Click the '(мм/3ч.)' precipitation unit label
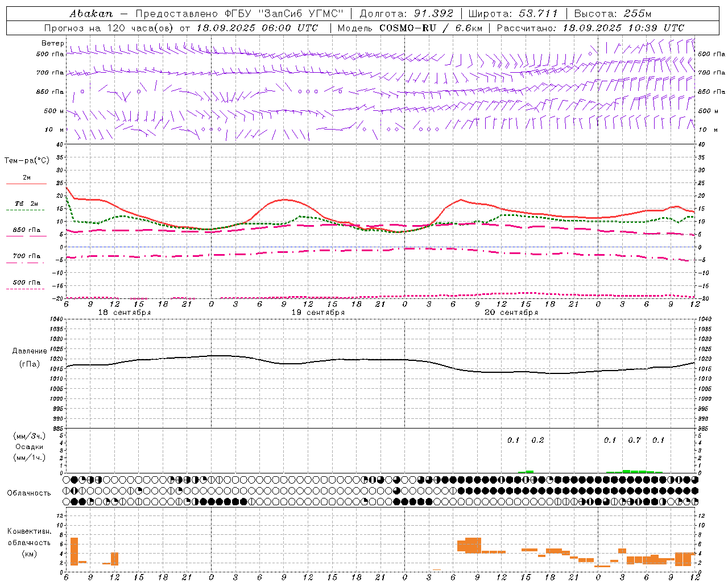Image resolution: width=728 pixels, height=582 pixels. pyautogui.click(x=30, y=436)
